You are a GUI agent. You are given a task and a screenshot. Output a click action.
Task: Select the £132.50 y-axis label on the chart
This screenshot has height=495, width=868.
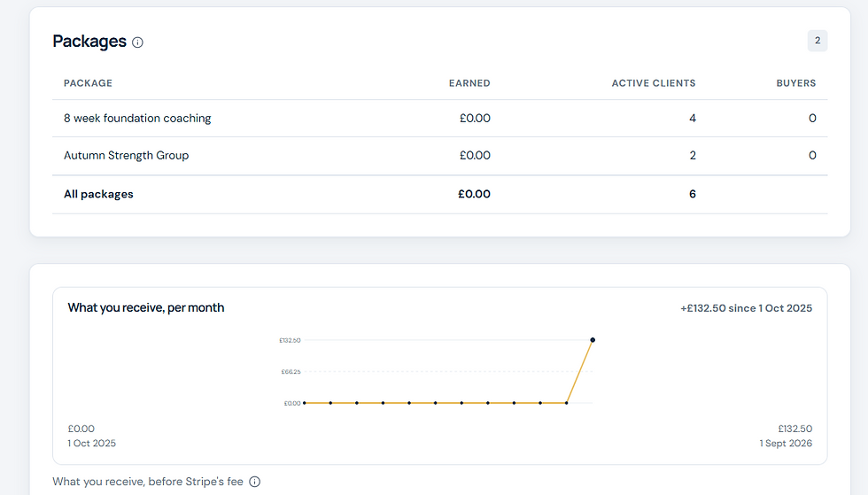coord(290,340)
